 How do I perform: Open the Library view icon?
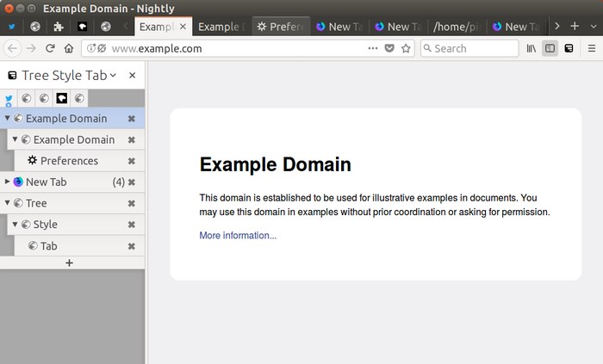pos(532,48)
